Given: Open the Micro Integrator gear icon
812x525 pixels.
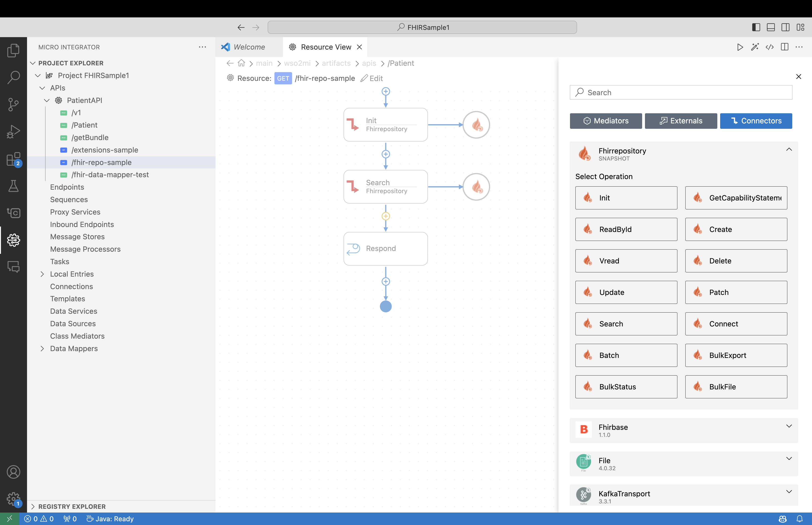Looking at the screenshot, I should coord(13,240).
